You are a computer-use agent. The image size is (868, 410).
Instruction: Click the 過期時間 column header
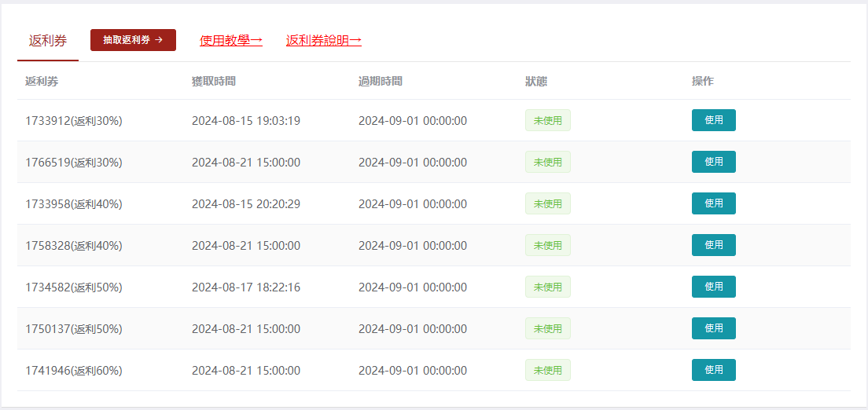[x=380, y=81]
